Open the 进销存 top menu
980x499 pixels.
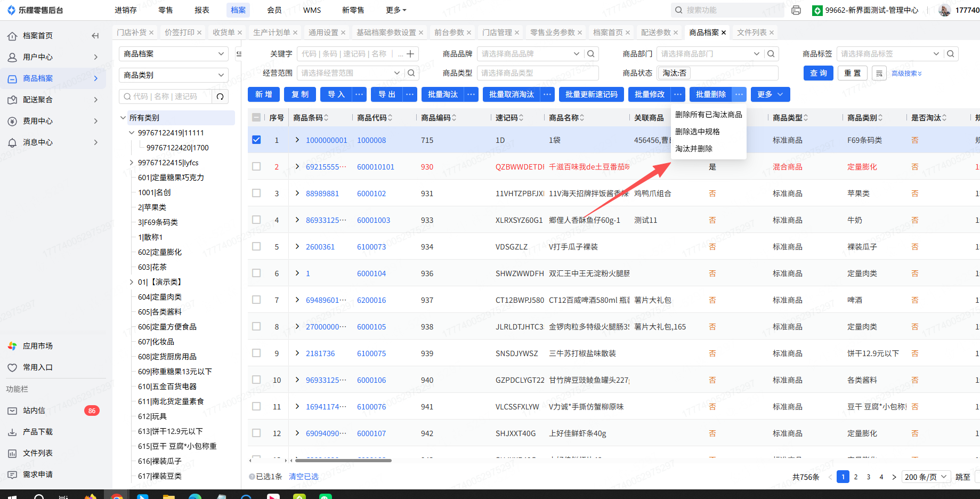(126, 10)
